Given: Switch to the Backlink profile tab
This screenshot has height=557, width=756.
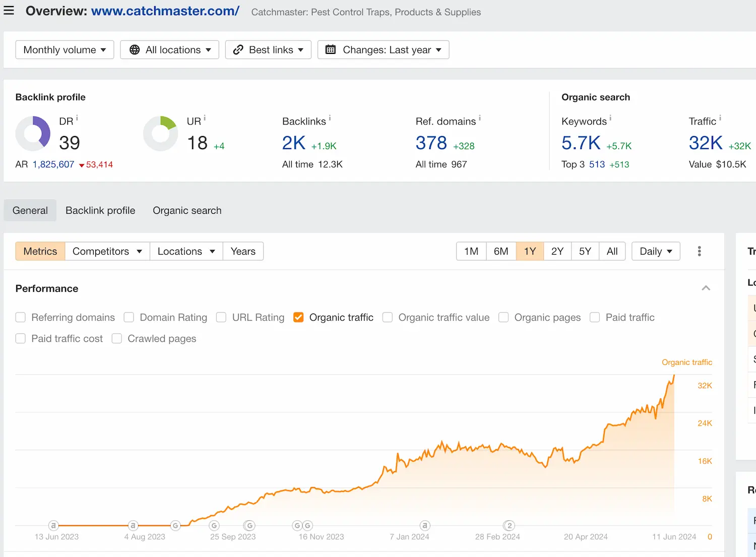Looking at the screenshot, I should (x=100, y=210).
